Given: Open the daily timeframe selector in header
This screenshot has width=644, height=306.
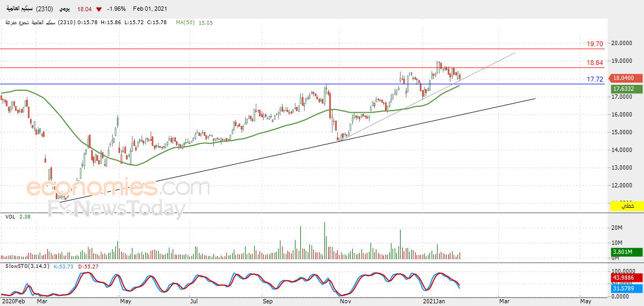Looking at the screenshot, I should point(65,9).
